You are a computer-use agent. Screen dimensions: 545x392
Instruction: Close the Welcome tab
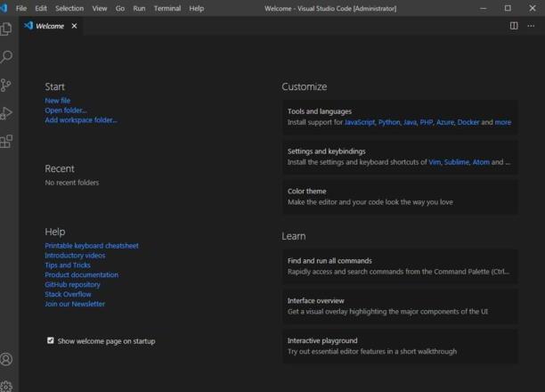[74, 26]
